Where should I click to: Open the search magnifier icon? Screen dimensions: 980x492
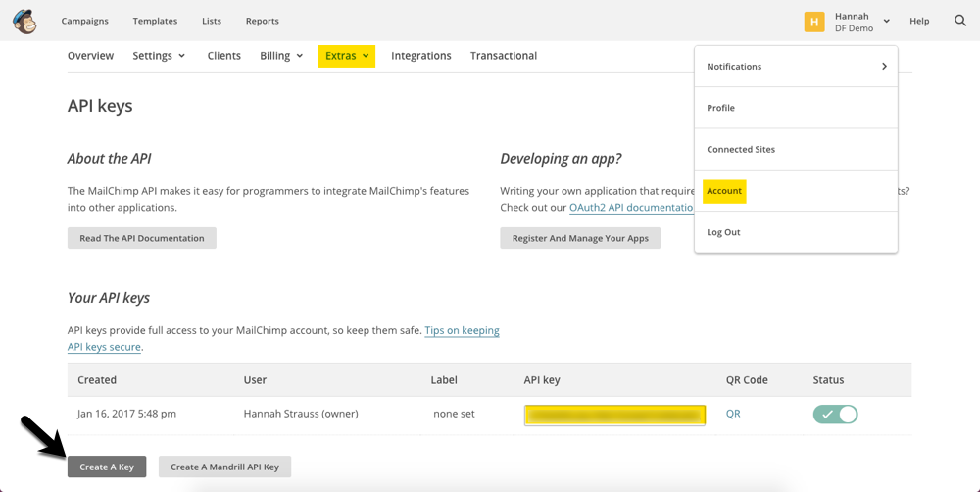pyautogui.click(x=960, y=21)
